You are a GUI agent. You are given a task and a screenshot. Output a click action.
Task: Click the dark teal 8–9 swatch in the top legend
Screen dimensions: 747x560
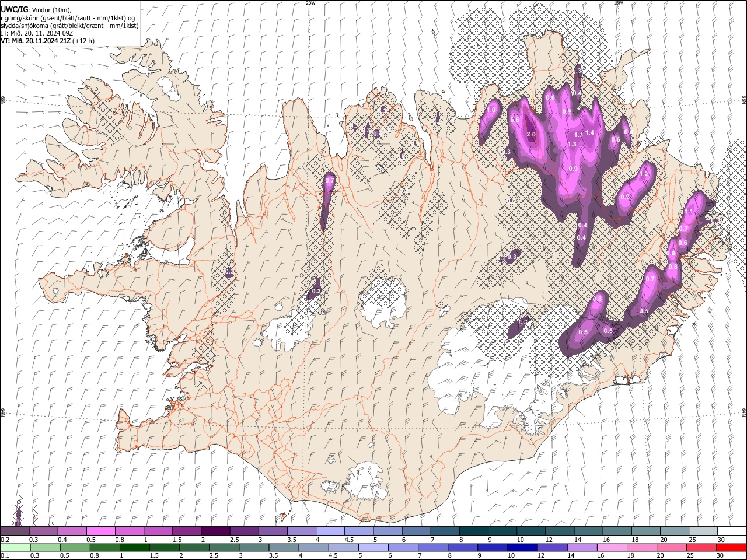473,531
